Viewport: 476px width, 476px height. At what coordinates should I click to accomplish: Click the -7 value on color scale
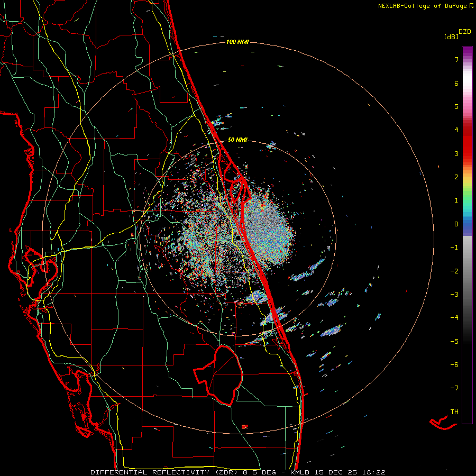pyautogui.click(x=454, y=388)
